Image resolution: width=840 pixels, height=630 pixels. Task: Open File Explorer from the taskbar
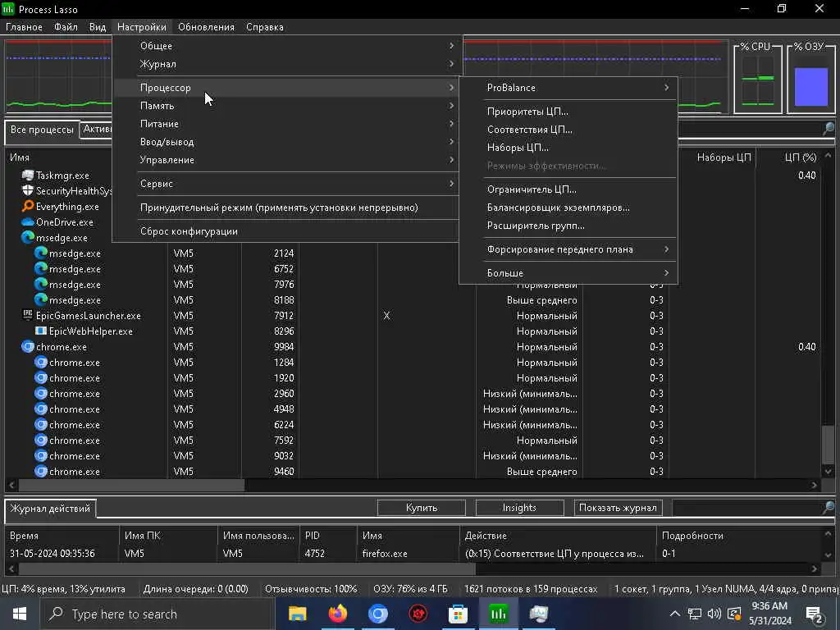coord(297,614)
